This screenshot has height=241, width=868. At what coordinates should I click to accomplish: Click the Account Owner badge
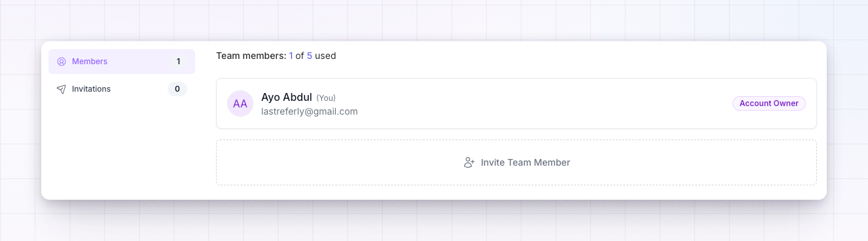click(x=769, y=103)
